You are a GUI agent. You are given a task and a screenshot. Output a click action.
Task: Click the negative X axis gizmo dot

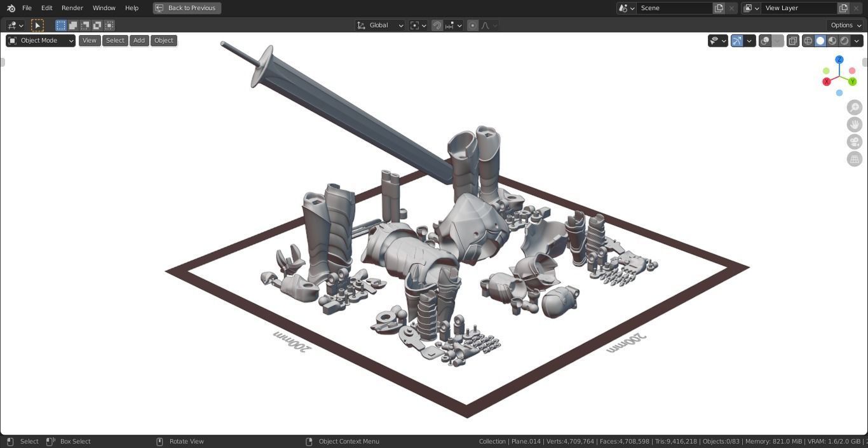click(852, 71)
